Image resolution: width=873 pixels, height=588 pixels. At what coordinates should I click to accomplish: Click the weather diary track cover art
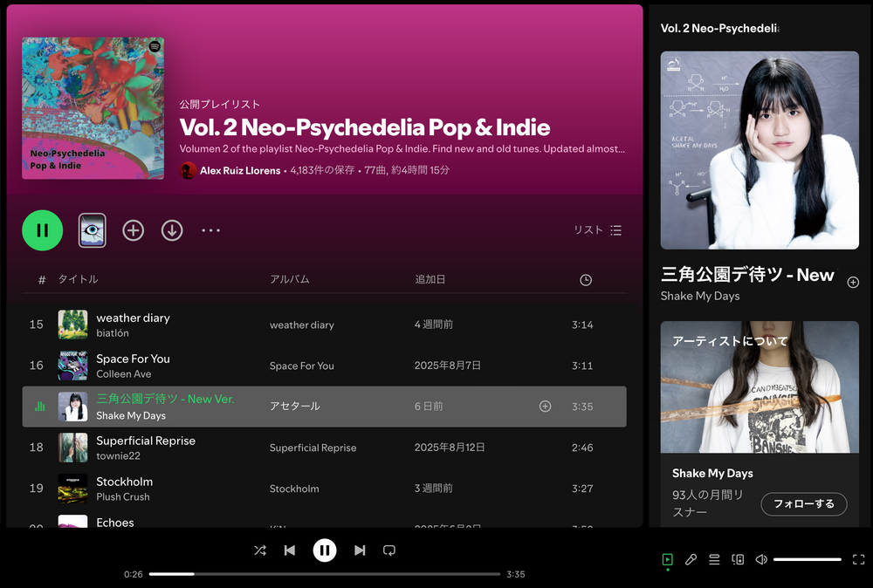pos(73,325)
